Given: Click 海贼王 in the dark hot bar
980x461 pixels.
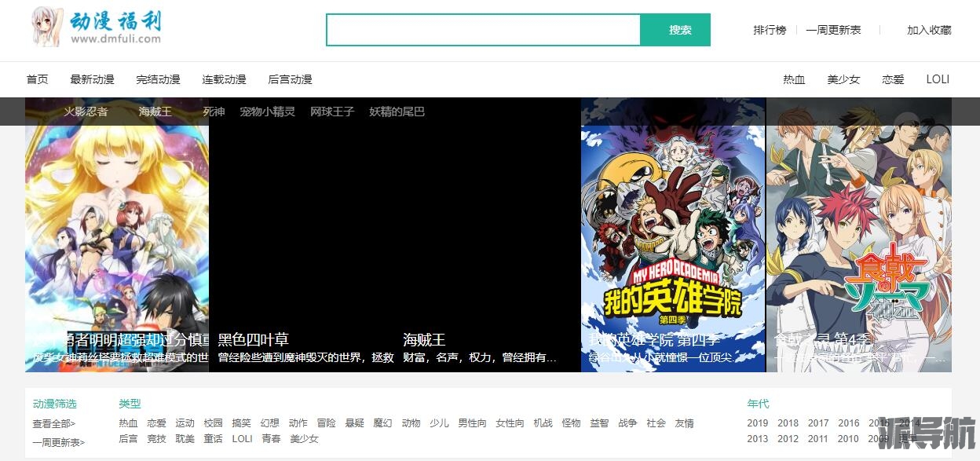Looking at the screenshot, I should click(155, 112).
